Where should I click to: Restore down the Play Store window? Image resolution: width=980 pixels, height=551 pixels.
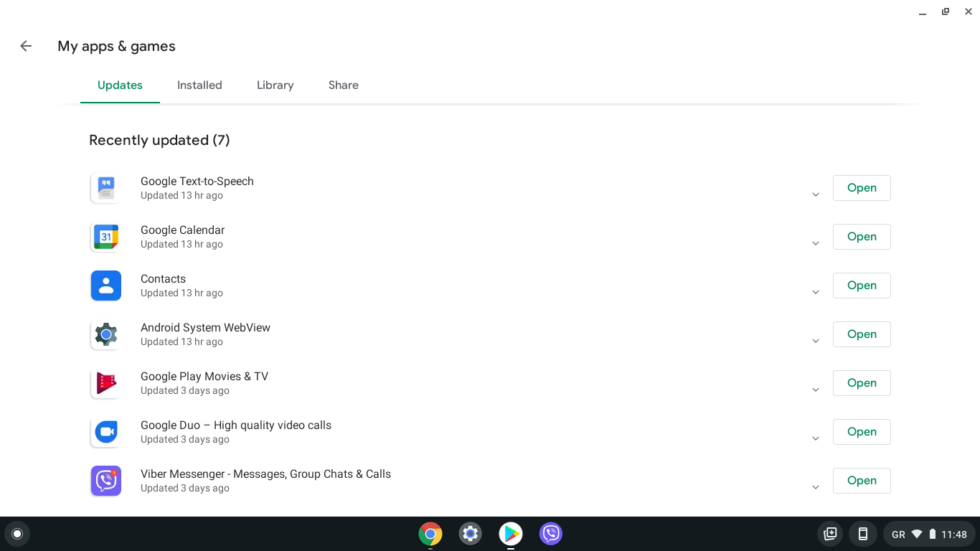pyautogui.click(x=946, y=11)
